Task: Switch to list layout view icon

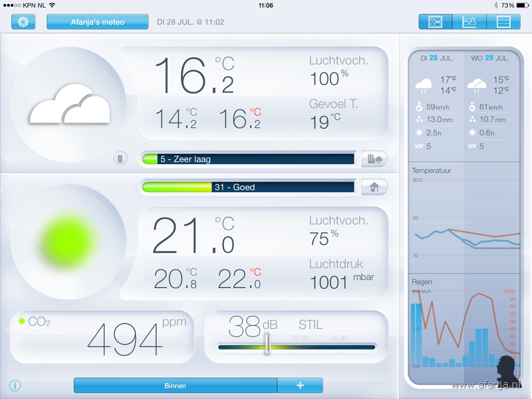Action: pos(504,22)
